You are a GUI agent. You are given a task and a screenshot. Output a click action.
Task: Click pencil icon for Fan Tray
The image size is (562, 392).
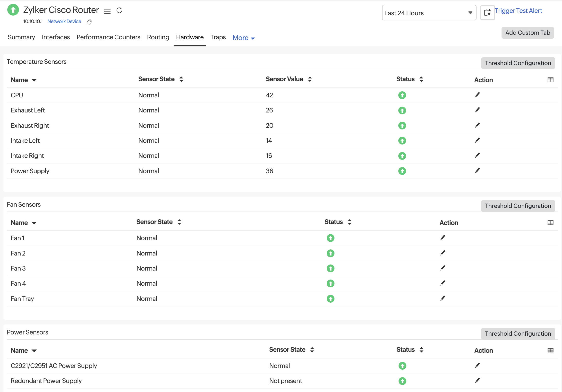point(443,298)
